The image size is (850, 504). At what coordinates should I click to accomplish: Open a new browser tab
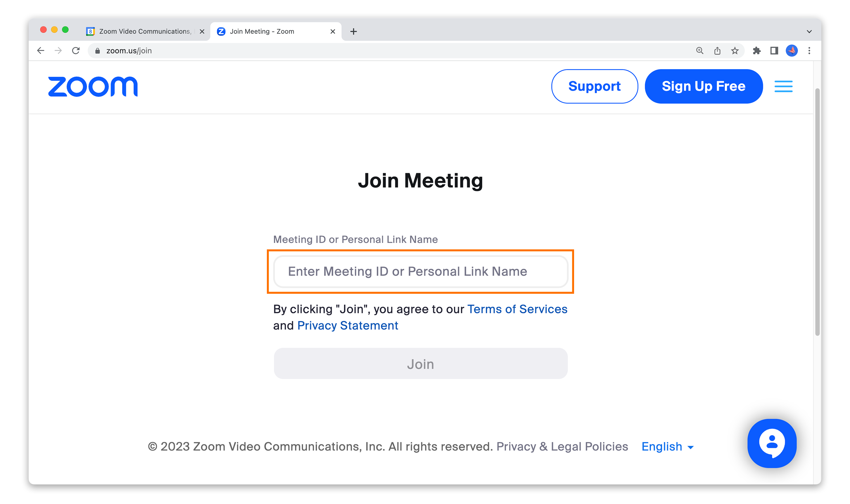click(353, 32)
